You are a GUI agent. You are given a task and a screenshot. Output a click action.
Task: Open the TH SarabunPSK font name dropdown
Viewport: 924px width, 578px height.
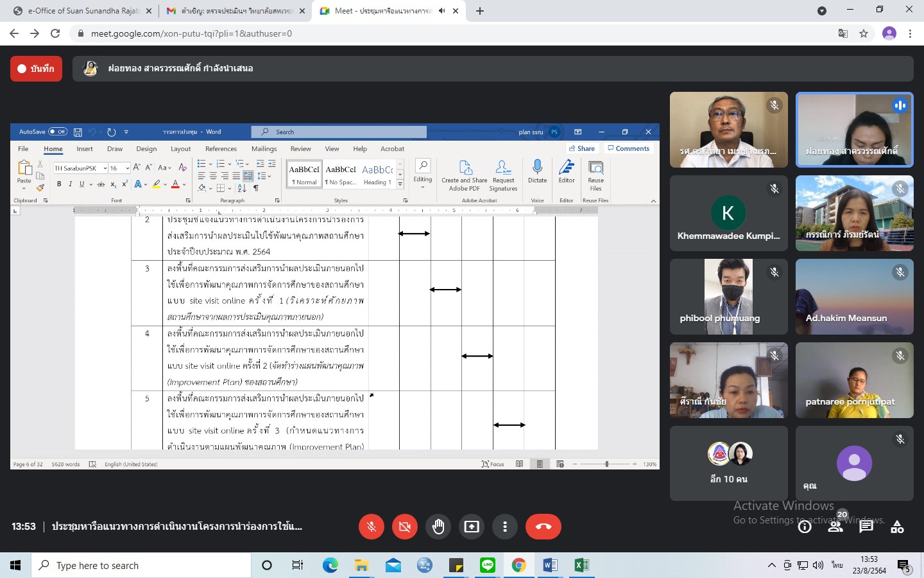[105, 168]
